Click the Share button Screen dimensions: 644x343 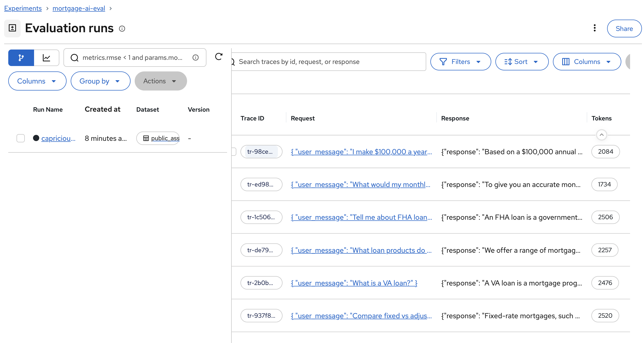pyautogui.click(x=624, y=29)
